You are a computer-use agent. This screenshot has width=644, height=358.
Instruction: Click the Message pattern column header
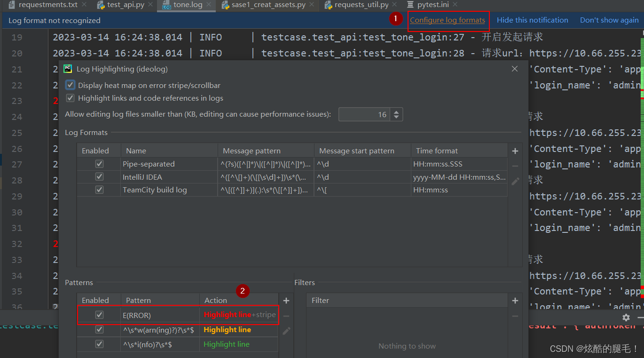[266, 151]
